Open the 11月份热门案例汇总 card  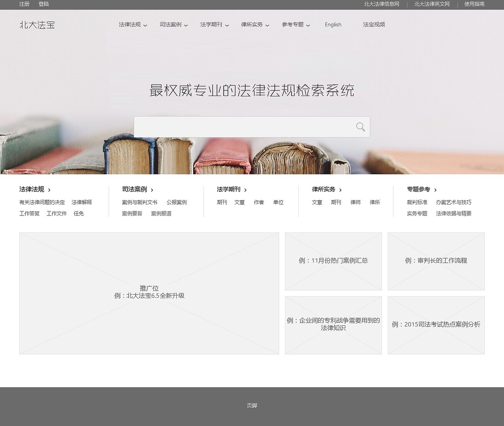click(x=334, y=261)
